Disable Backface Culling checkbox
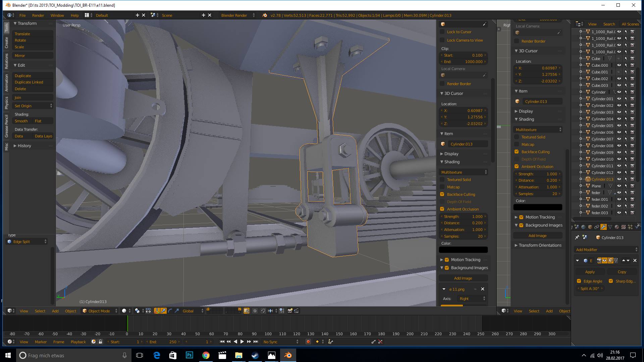The height and width of the screenshot is (362, 644). [442, 194]
